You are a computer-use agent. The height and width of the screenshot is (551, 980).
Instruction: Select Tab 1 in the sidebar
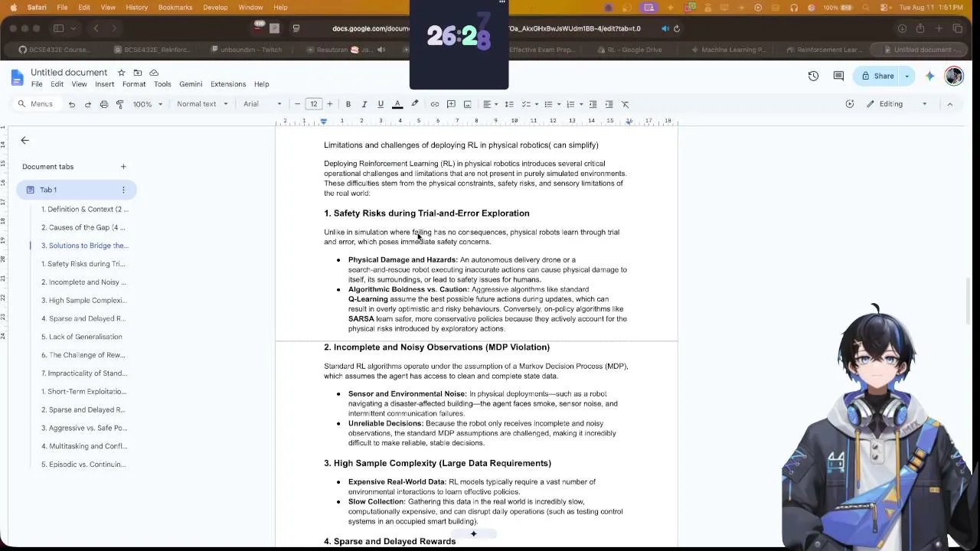[x=77, y=190]
